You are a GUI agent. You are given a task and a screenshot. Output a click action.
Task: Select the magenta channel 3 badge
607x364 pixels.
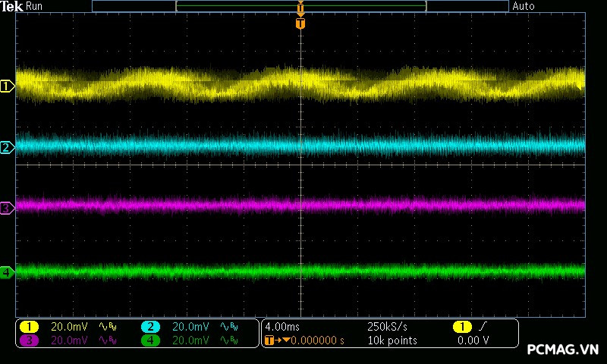coord(29,340)
